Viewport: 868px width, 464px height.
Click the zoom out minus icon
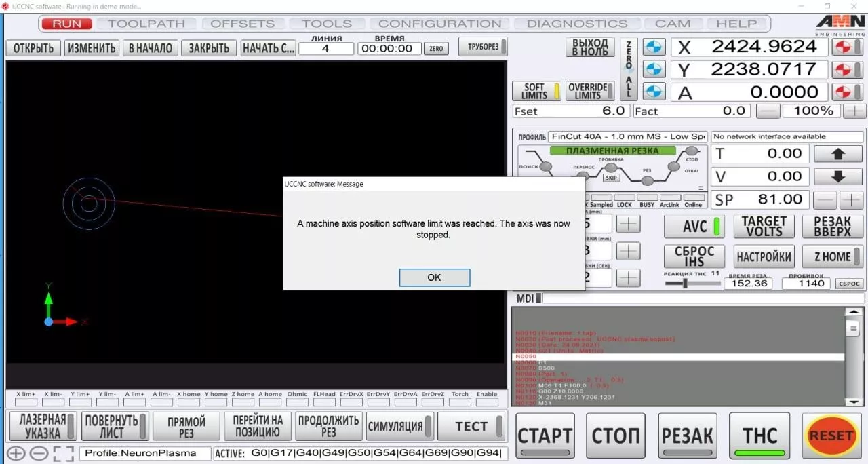[39, 453]
